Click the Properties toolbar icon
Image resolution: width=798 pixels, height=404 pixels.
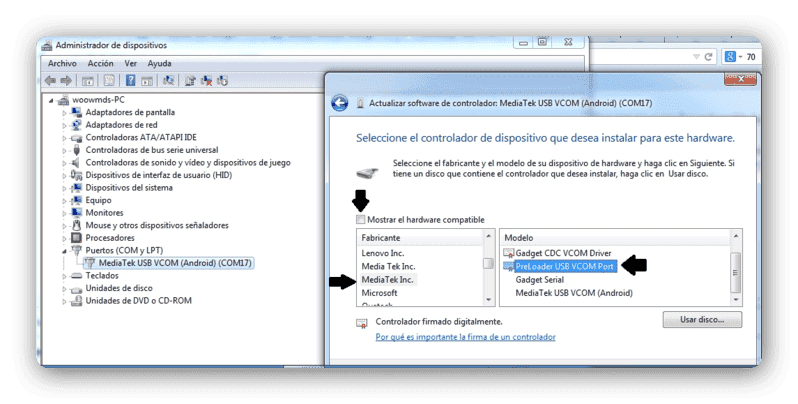tap(109, 80)
